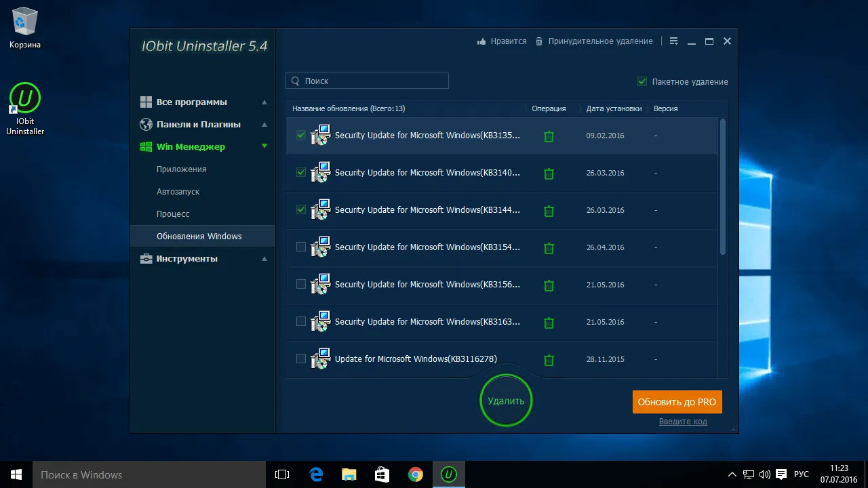The width and height of the screenshot is (868, 488).
Task: Click Обновить до PRO
Action: [x=677, y=401]
